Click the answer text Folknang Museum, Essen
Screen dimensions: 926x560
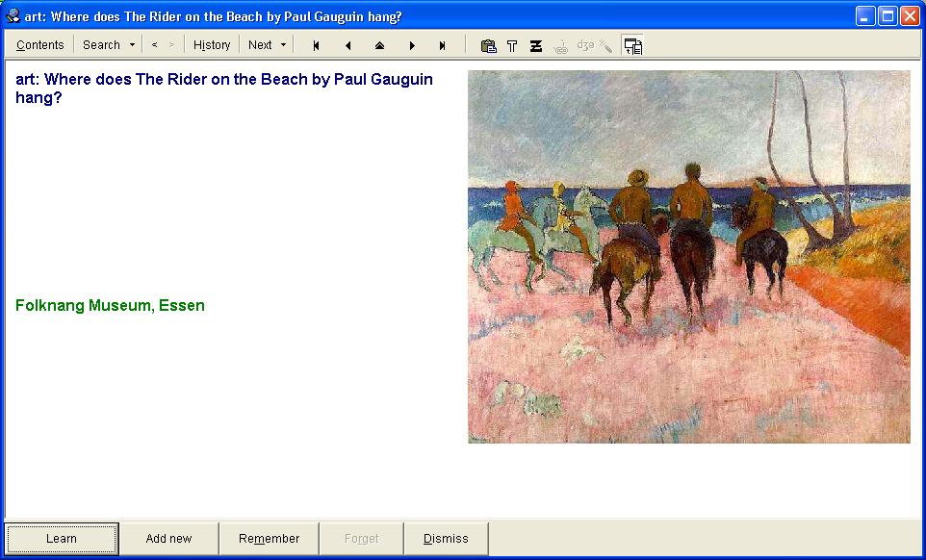(111, 306)
